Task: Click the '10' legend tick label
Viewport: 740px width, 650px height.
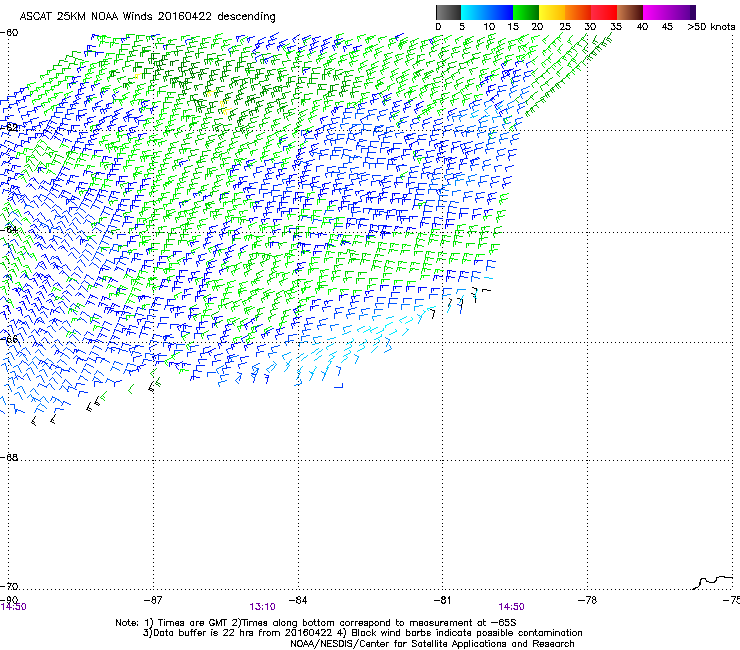Action: (489, 26)
